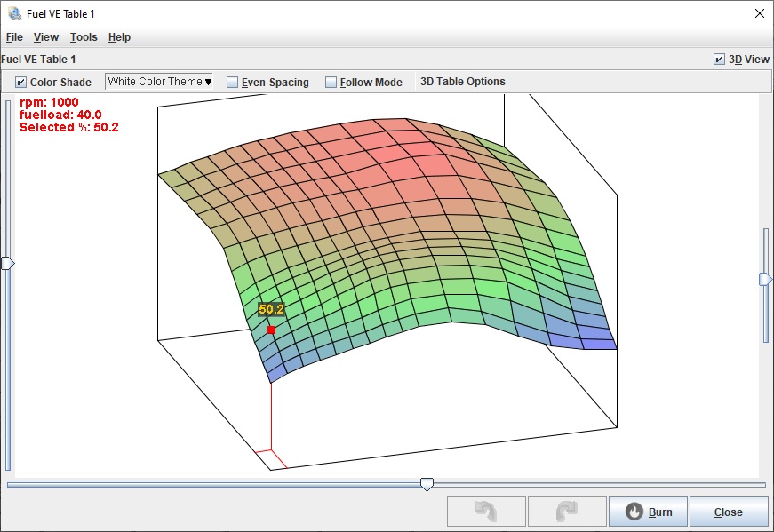Image resolution: width=774 pixels, height=532 pixels.
Task: Click the 50.2 value label on the surface
Action: pyautogui.click(x=272, y=309)
